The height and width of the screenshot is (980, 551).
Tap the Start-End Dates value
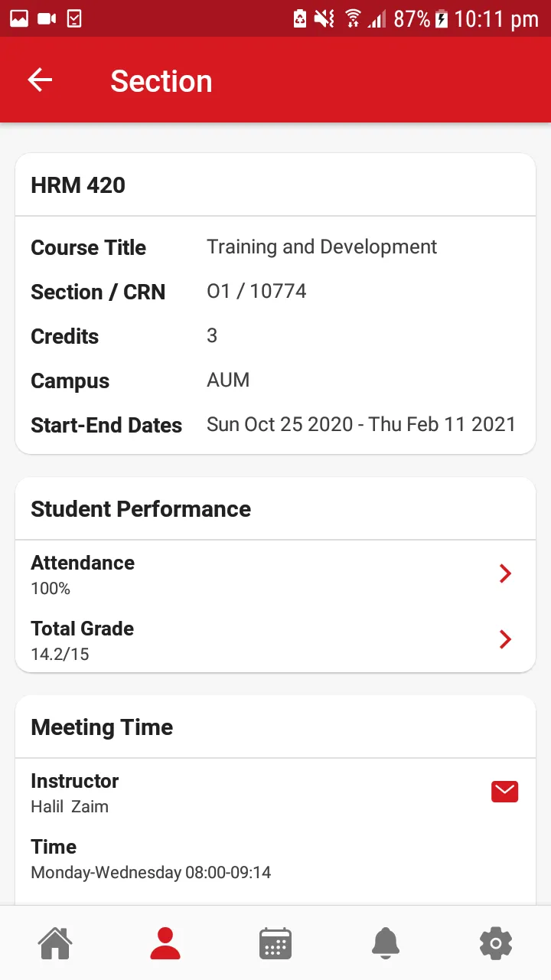[x=361, y=424]
